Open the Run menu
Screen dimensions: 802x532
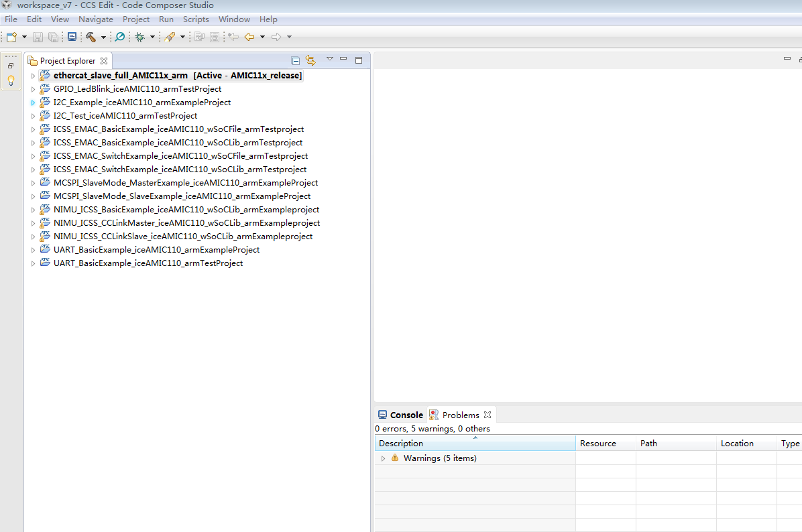coord(166,19)
